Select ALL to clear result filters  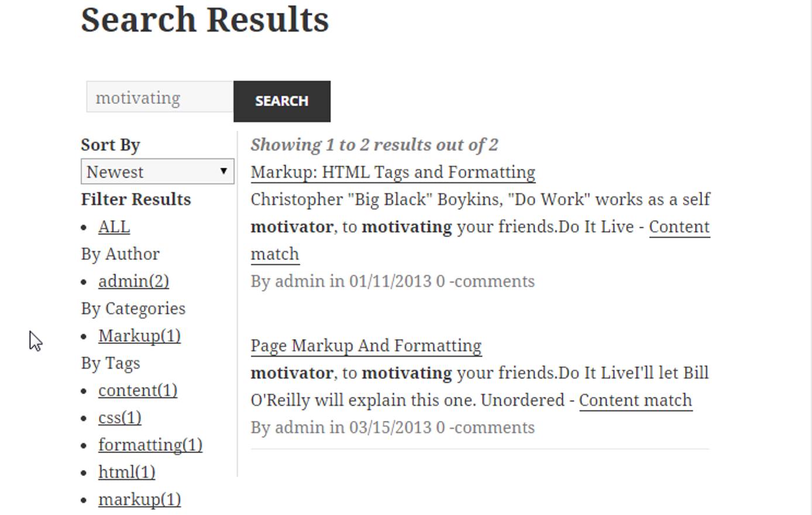[x=113, y=226]
